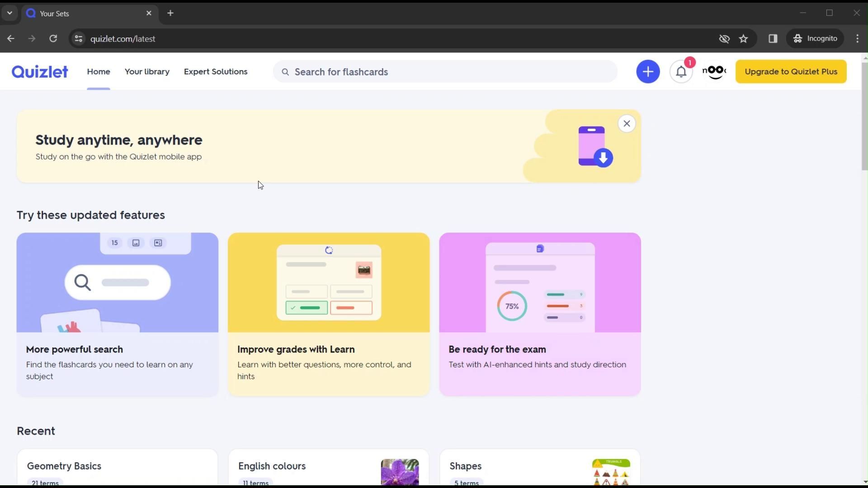868x488 pixels.
Task: Open a new browser tab
Action: click(170, 13)
